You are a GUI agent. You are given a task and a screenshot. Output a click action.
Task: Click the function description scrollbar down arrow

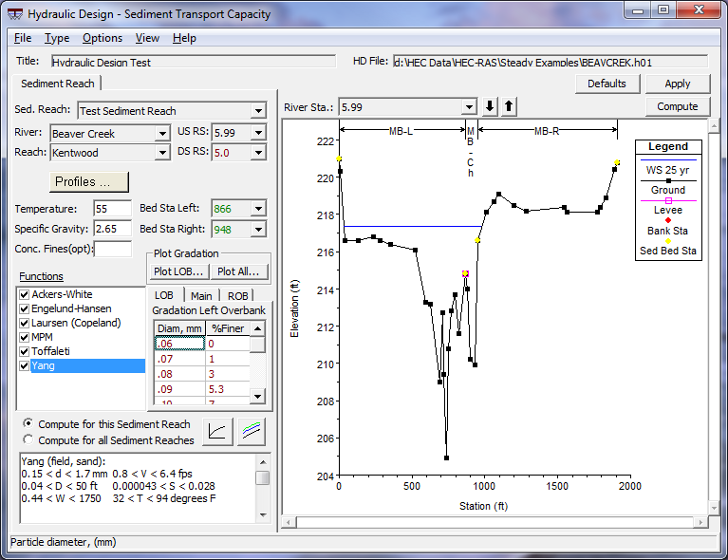click(x=263, y=514)
